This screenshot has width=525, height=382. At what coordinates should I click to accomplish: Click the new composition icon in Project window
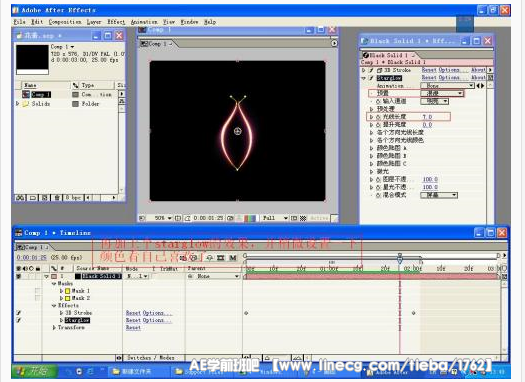45,198
